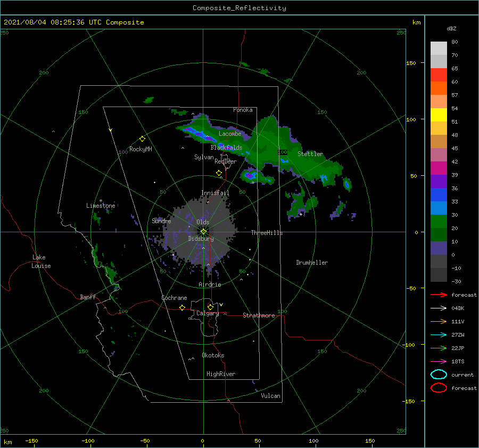479x448 pixels.
Task: Select the 36 dBZ blue color swatch
Action: tap(439, 194)
